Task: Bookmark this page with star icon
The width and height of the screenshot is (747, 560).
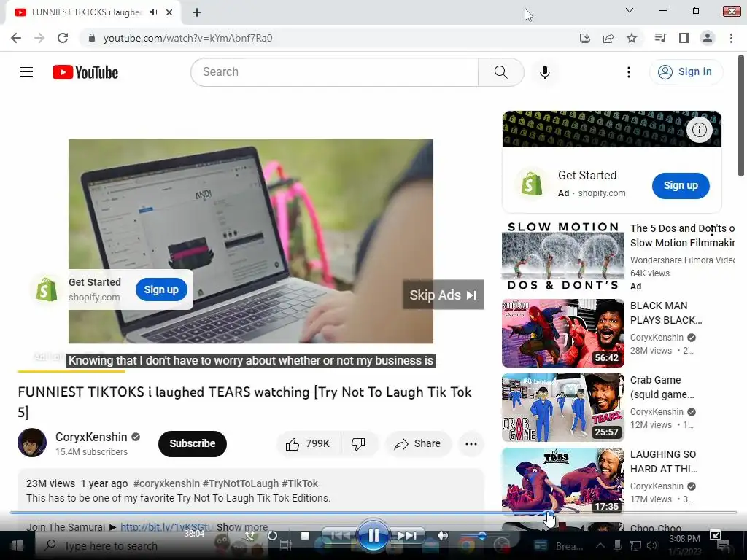Action: coord(632,38)
